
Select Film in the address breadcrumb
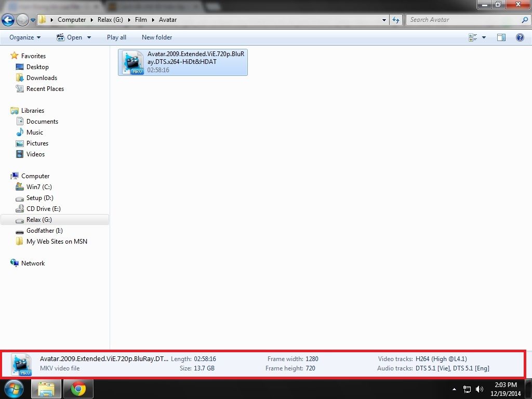(141, 20)
